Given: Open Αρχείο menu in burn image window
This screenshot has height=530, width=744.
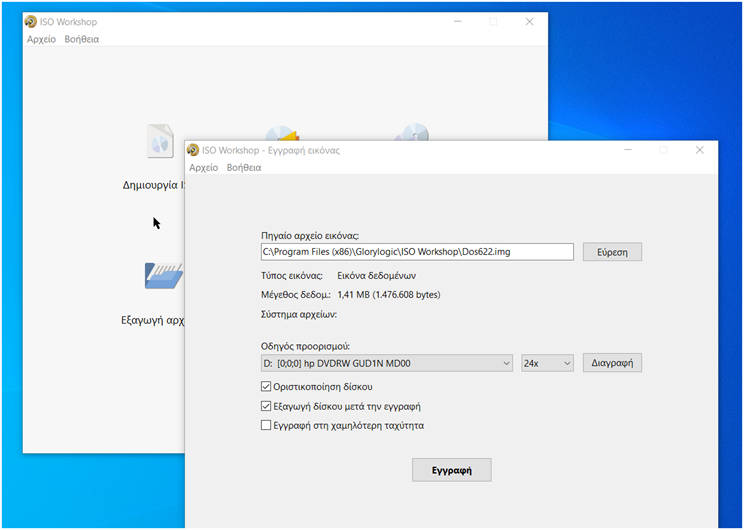Looking at the screenshot, I should [x=204, y=167].
